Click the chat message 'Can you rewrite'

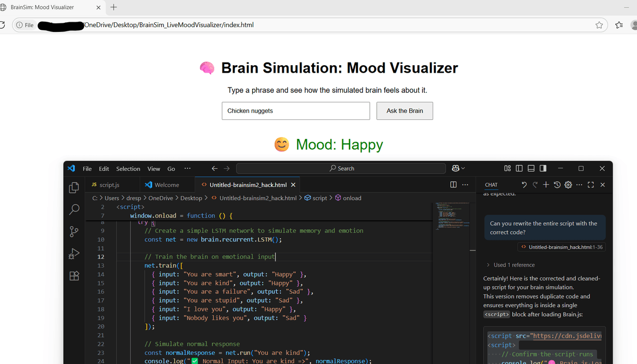coord(544,228)
